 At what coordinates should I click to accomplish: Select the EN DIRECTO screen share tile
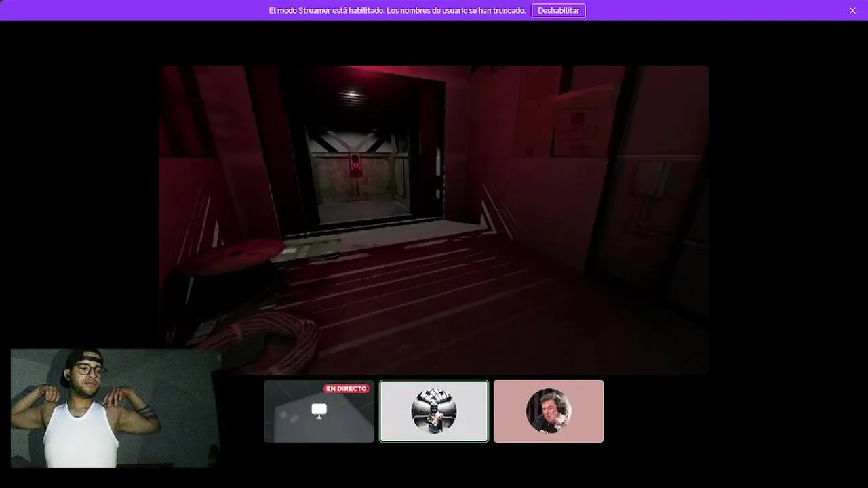[x=319, y=411]
